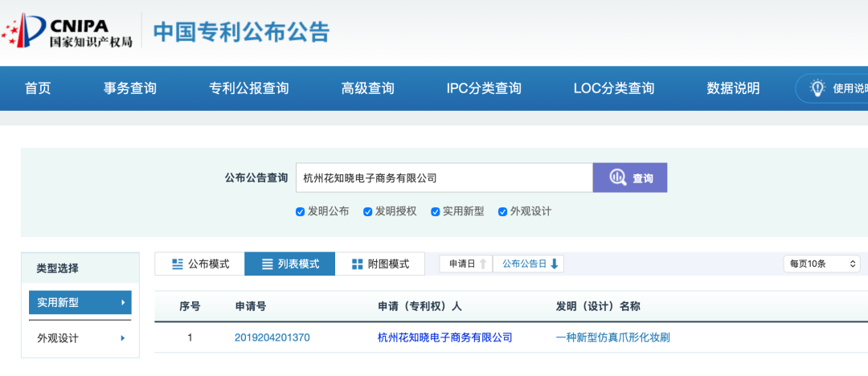Switch to 附图模式 view tab
Image resolution: width=868 pixels, height=376 pixels.
pyautogui.click(x=379, y=264)
